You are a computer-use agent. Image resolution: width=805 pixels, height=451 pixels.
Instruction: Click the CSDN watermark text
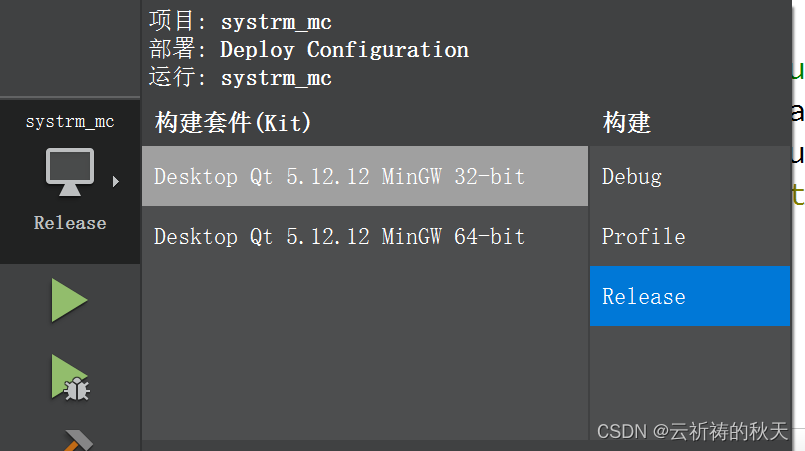[x=692, y=431]
